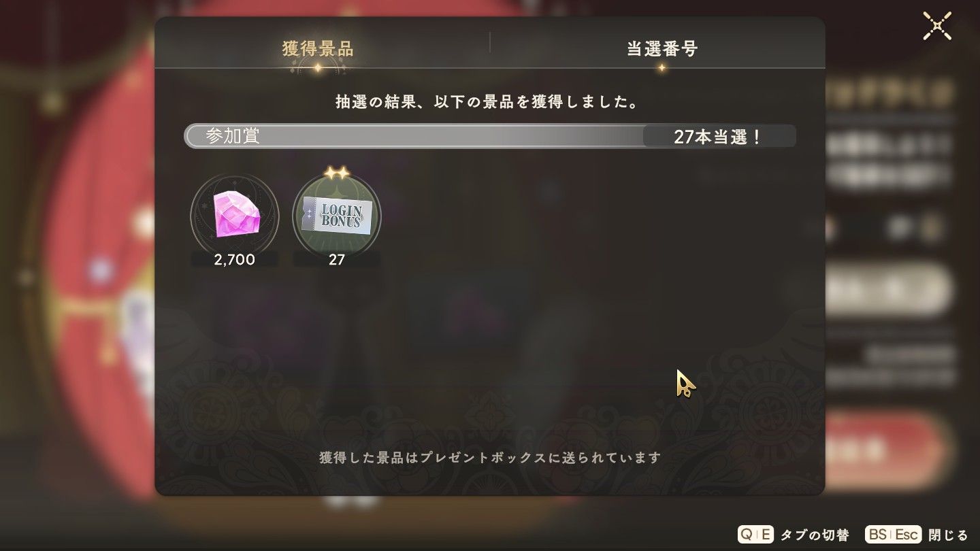Click the プレゼントボックス notice text
Image resolution: width=980 pixels, height=551 pixels.
[490, 457]
